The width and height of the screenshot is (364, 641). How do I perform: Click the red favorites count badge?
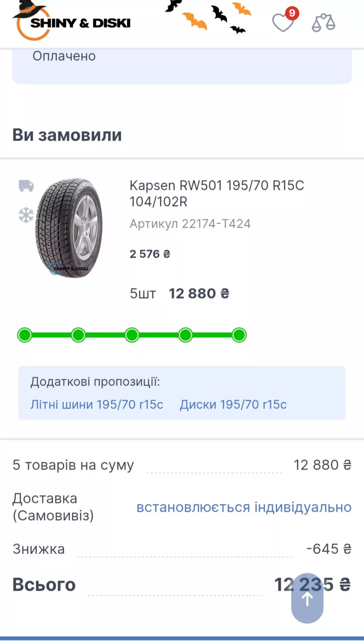(292, 13)
